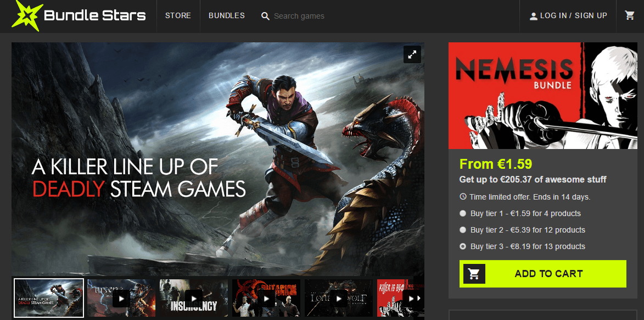The image size is (644, 320).
Task: Select the Deadly Steam Games thumbnail
Action: tap(49, 298)
